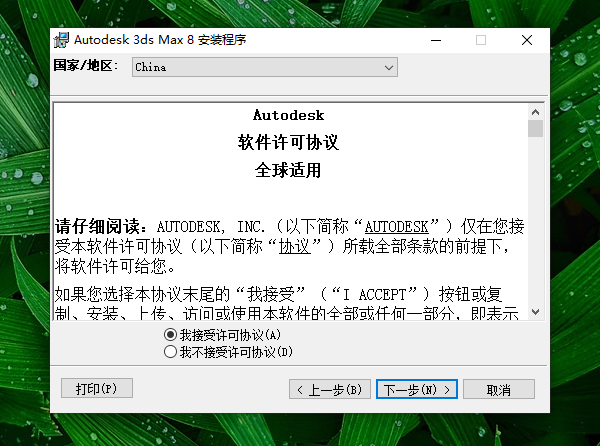The height and width of the screenshot is (446, 600).
Task: Go back with 上一步(B) button
Action: (x=330, y=389)
